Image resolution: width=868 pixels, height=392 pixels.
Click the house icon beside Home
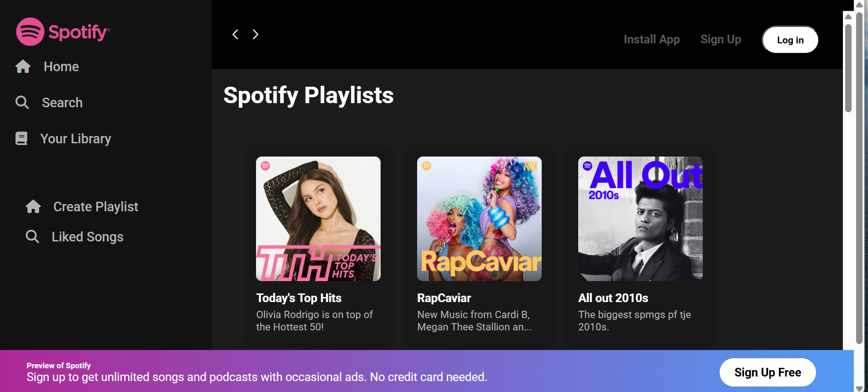pyautogui.click(x=23, y=67)
